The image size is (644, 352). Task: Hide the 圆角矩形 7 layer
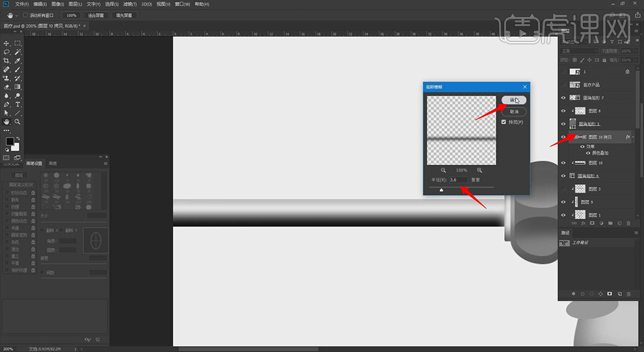click(x=563, y=98)
